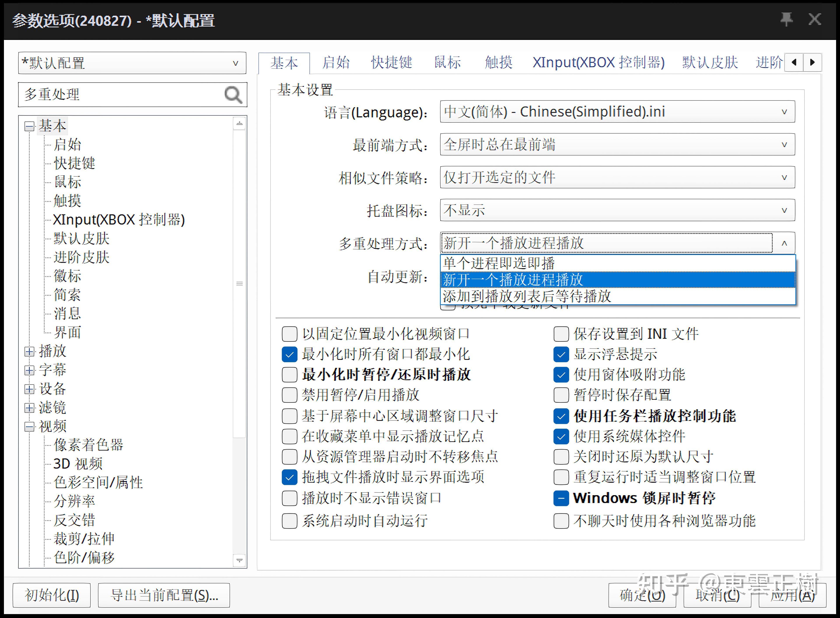
Task: Toggle Windows 锁屏时暂停 checkbox
Action: tap(561, 498)
